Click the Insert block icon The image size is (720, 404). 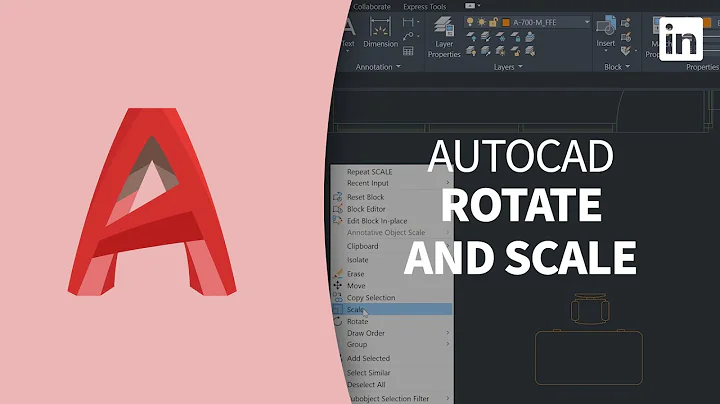pyautogui.click(x=606, y=26)
